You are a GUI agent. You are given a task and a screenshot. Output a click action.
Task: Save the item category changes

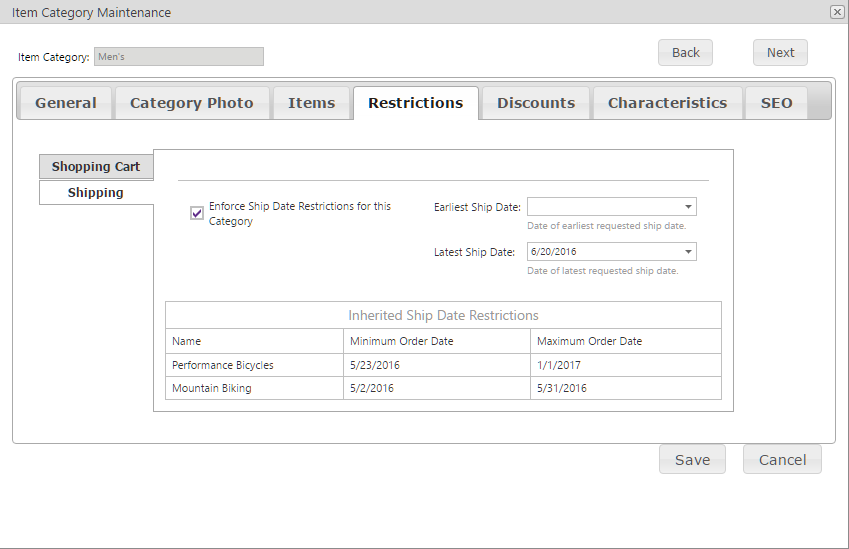coord(693,460)
